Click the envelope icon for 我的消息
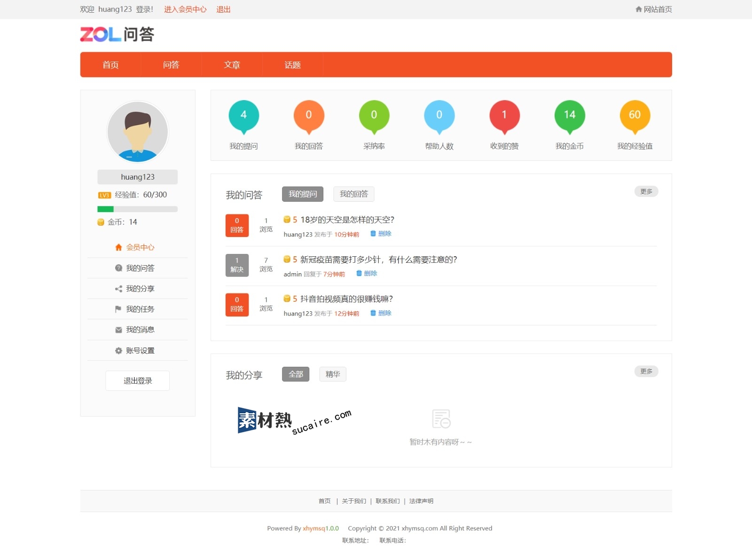Screen dimensions: 752x560 tap(118, 330)
